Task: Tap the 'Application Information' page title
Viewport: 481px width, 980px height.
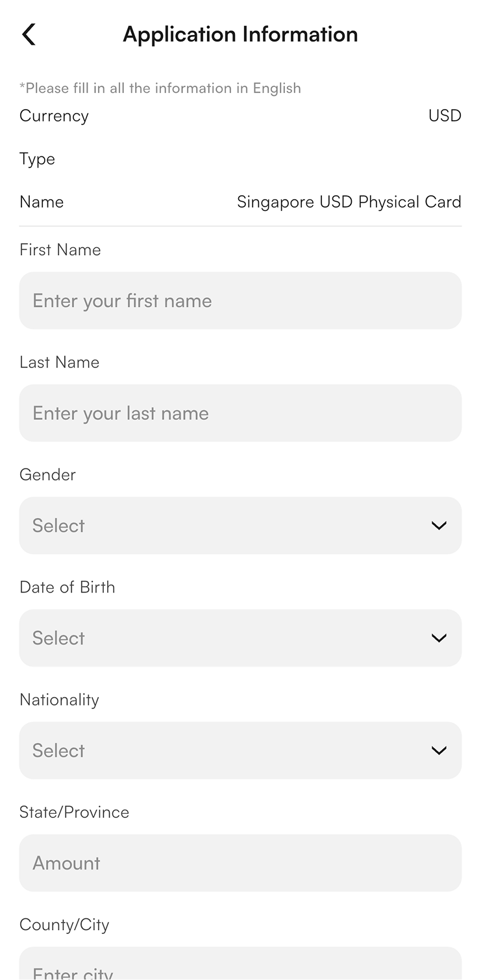Action: pyautogui.click(x=240, y=34)
